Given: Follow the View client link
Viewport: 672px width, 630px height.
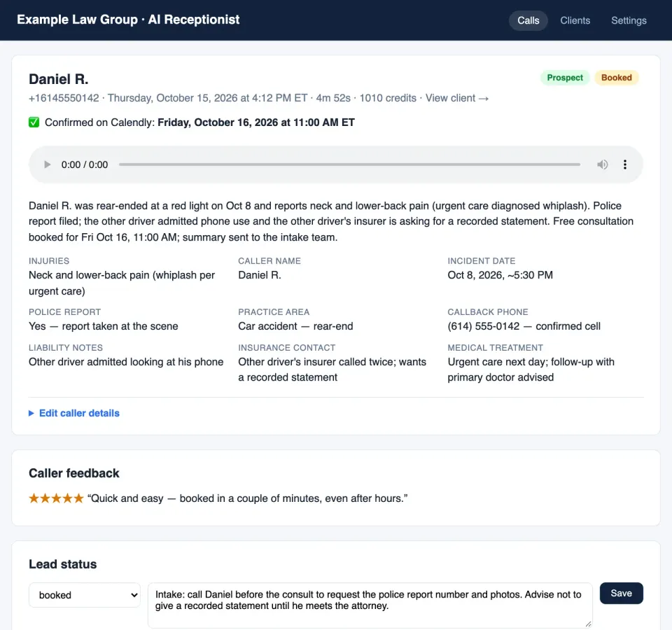Looking at the screenshot, I should click(457, 98).
